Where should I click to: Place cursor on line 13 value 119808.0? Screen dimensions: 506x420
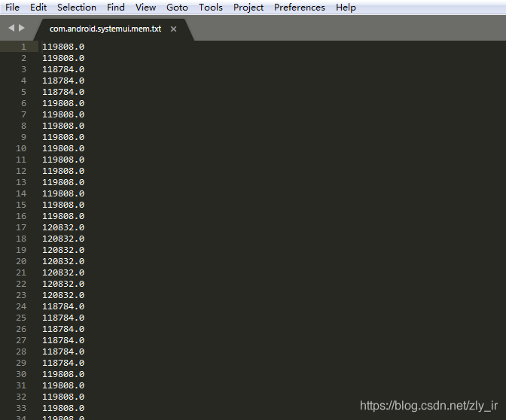(x=63, y=182)
